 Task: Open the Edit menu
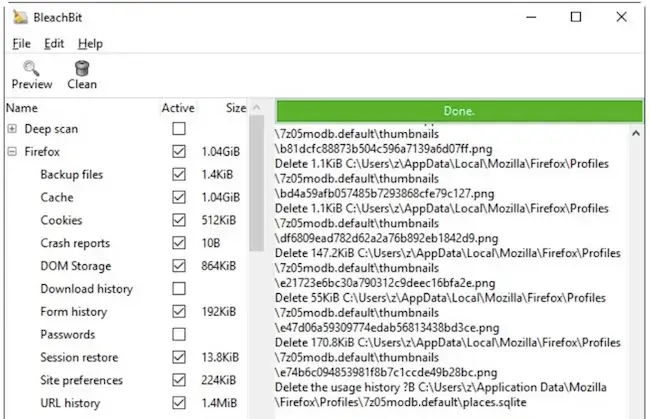pos(54,44)
